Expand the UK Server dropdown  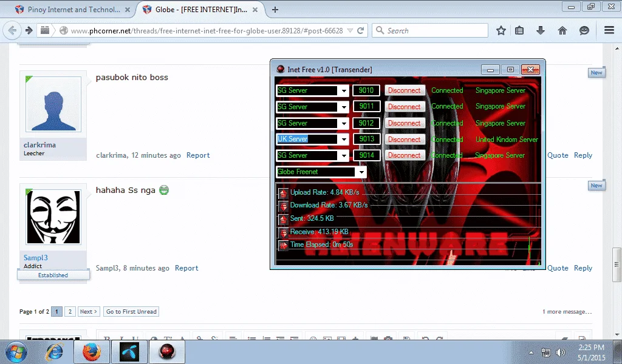click(344, 139)
